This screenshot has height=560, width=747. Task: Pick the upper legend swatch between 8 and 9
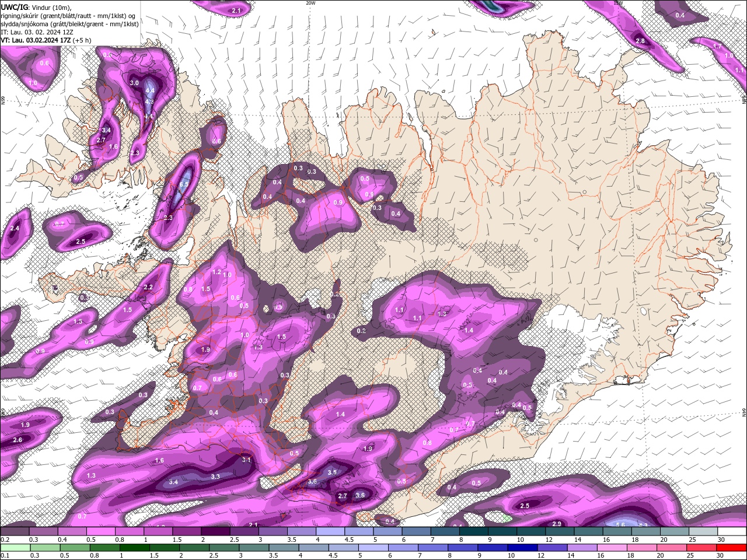[x=473, y=531]
